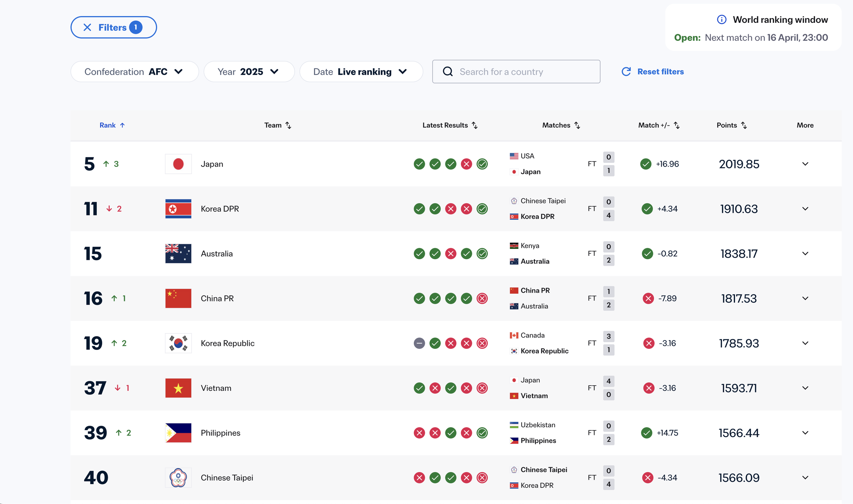Image resolution: width=853 pixels, height=504 pixels.
Task: Click Japan's last result indicator circle
Action: point(482,164)
